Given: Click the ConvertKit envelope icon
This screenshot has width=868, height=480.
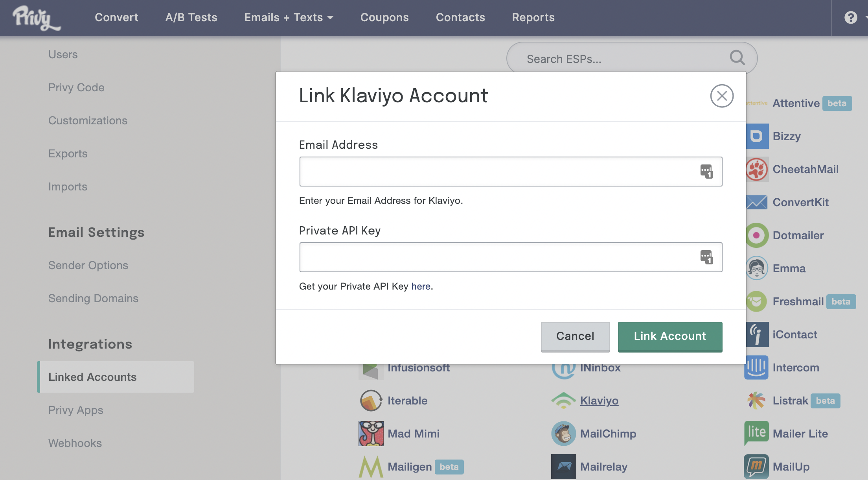Looking at the screenshot, I should (x=757, y=202).
